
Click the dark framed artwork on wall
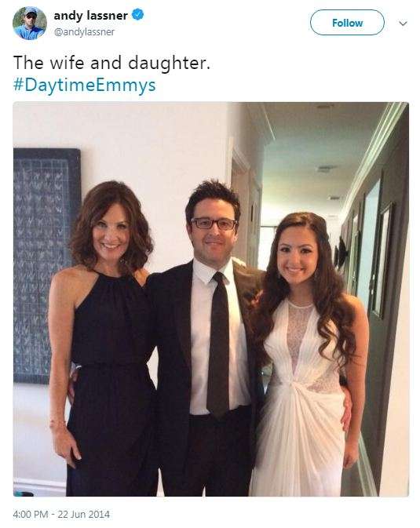point(46,266)
